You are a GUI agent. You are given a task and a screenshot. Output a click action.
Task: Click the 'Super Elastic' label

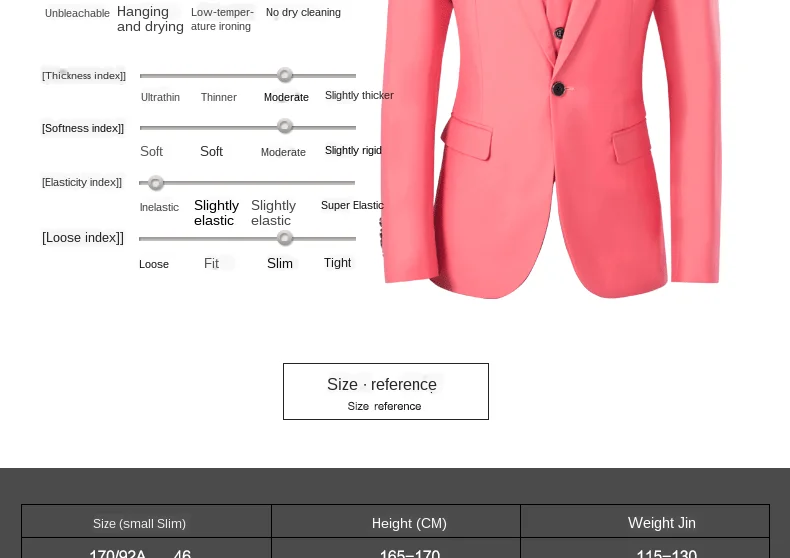click(352, 205)
